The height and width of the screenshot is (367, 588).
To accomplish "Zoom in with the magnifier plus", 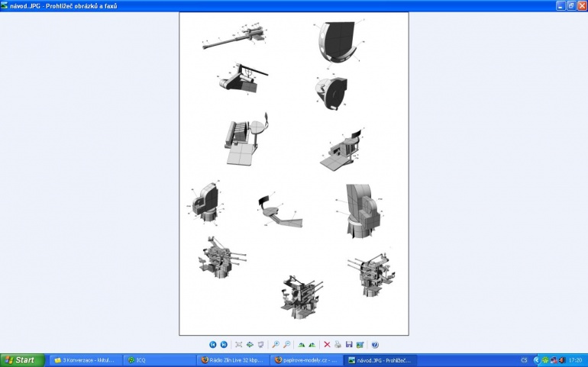I will click(x=276, y=345).
